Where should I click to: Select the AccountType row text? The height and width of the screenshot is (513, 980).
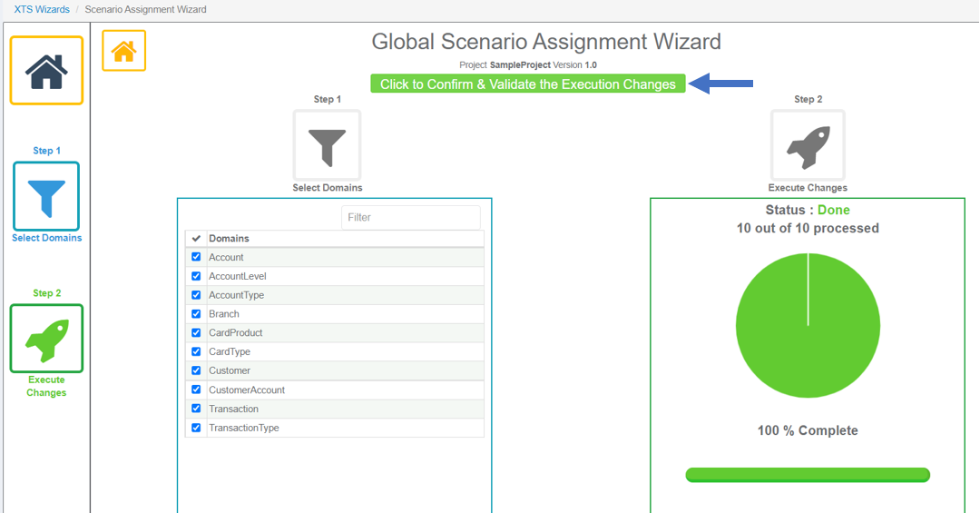point(236,295)
